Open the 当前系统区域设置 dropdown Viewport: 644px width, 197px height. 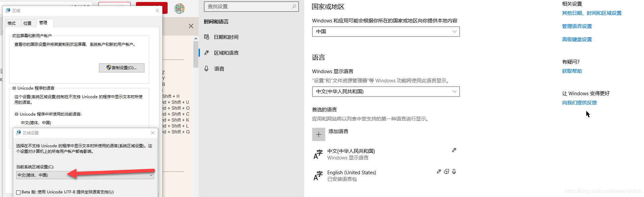85,175
